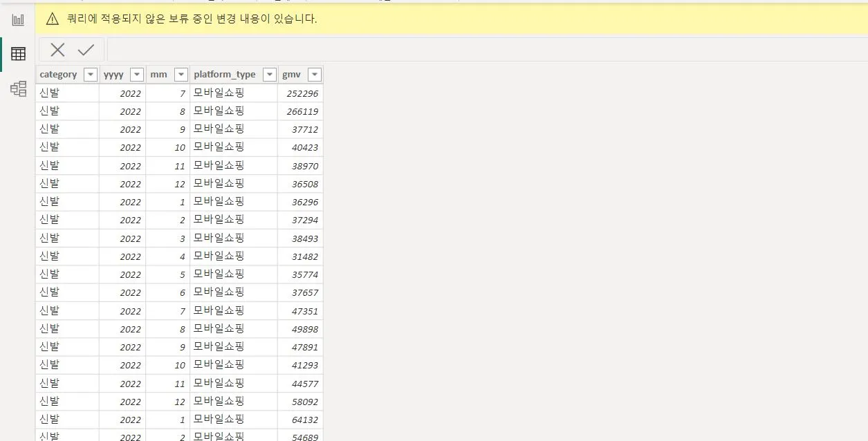Open the mm column filter dropdown
Image resolution: width=868 pixels, height=441 pixels.
point(181,75)
